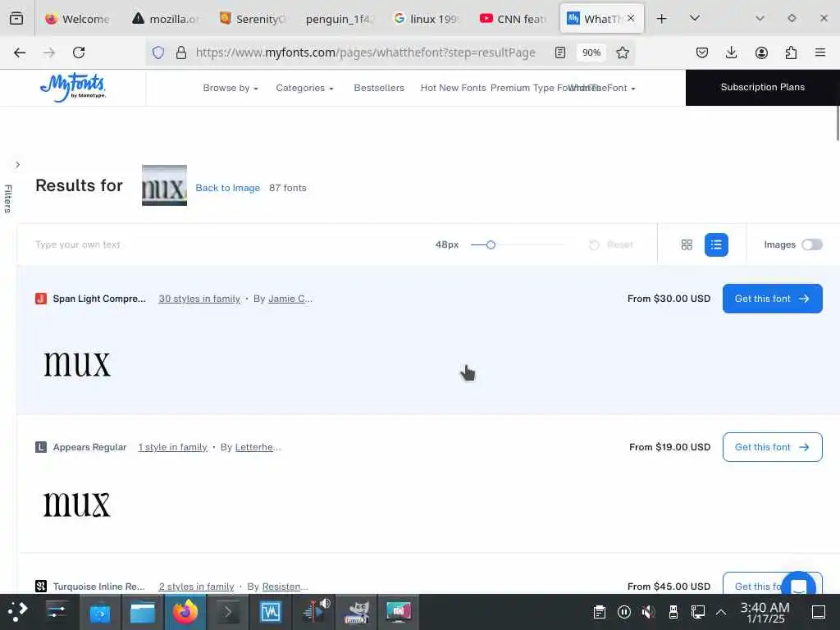840x630 pixels.
Task: Click the 3:40 AM taskbar clock
Action: tap(765, 612)
